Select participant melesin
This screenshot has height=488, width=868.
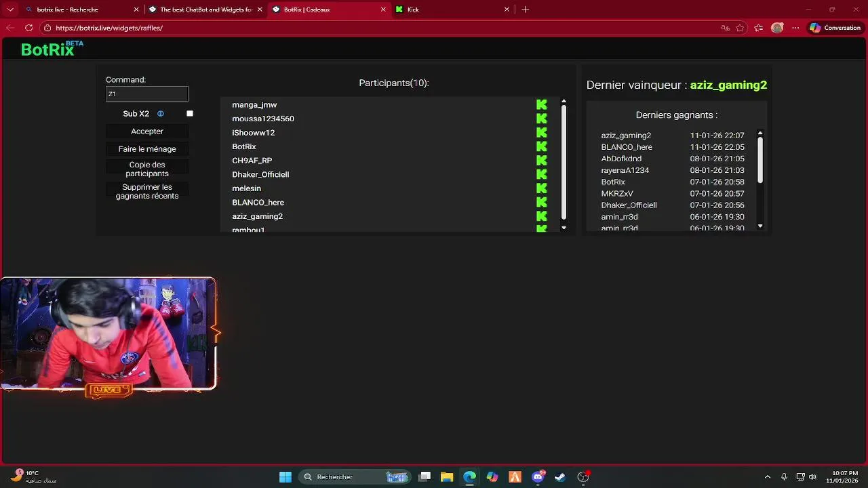pos(246,188)
